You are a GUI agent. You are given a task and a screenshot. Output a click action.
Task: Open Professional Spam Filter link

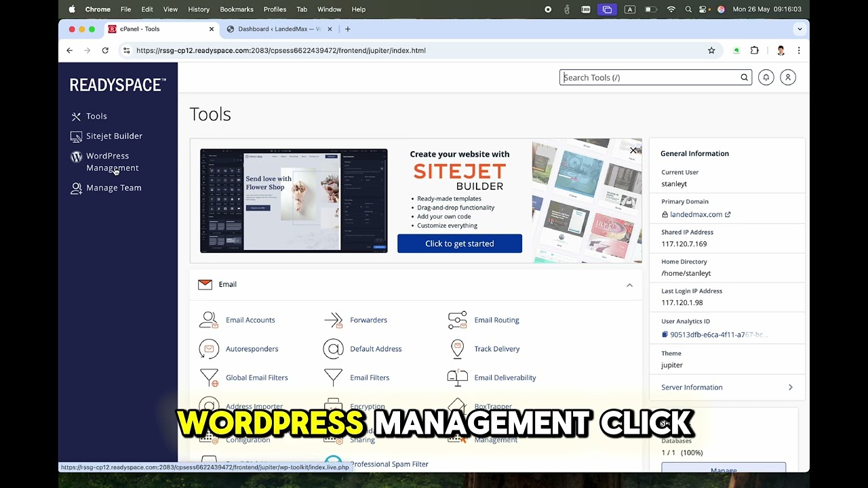[x=389, y=464]
